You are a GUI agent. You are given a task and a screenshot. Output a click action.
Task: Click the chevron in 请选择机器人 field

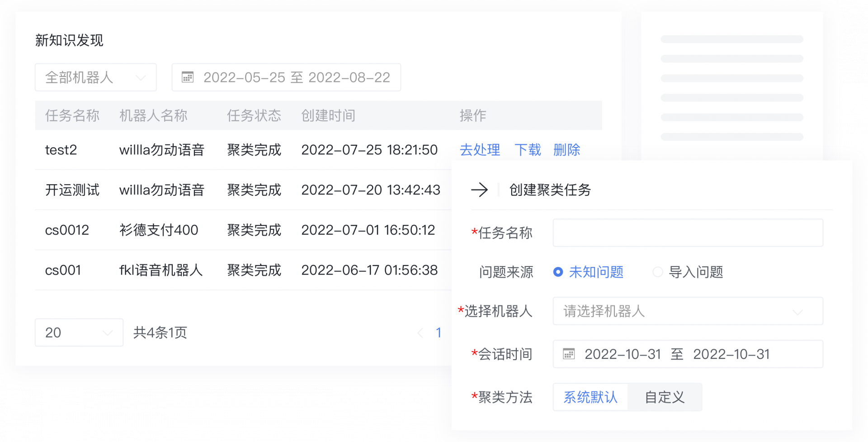click(x=797, y=312)
